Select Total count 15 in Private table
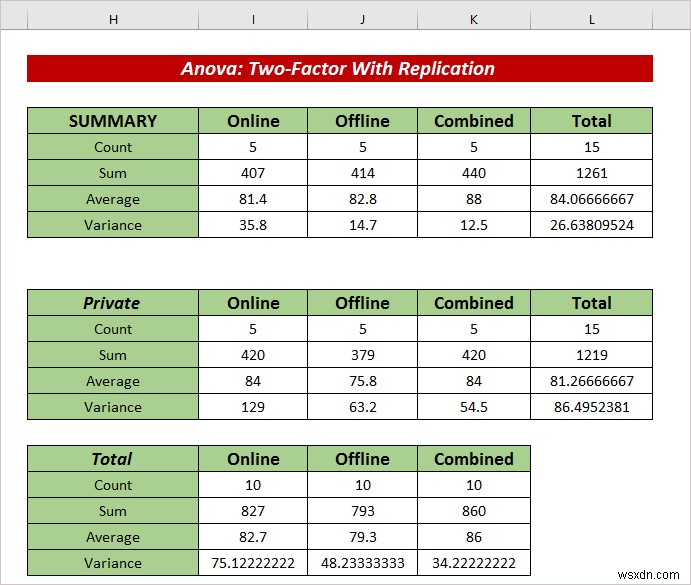This screenshot has height=585, width=691. (x=591, y=329)
